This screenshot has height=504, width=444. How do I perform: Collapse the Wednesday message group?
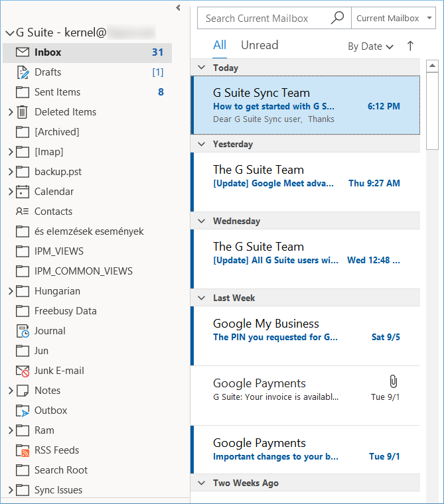(202, 221)
